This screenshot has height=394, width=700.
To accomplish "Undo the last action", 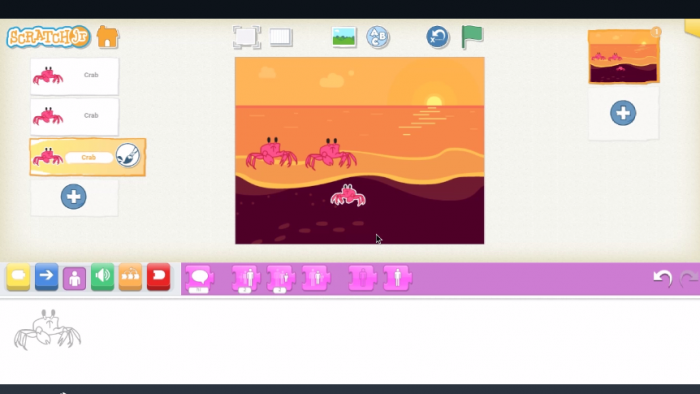I will [x=662, y=278].
